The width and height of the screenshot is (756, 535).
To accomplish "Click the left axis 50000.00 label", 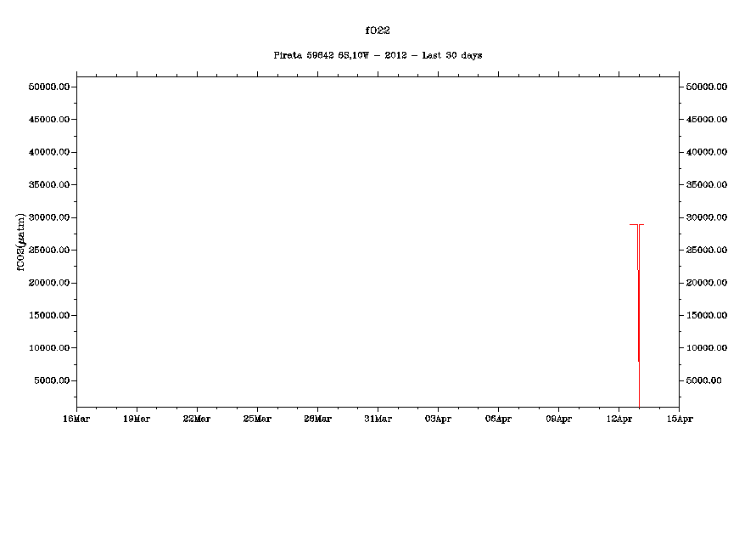I will (48, 87).
